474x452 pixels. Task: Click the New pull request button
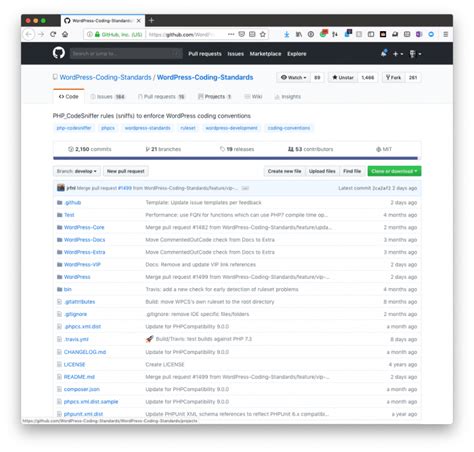126,171
